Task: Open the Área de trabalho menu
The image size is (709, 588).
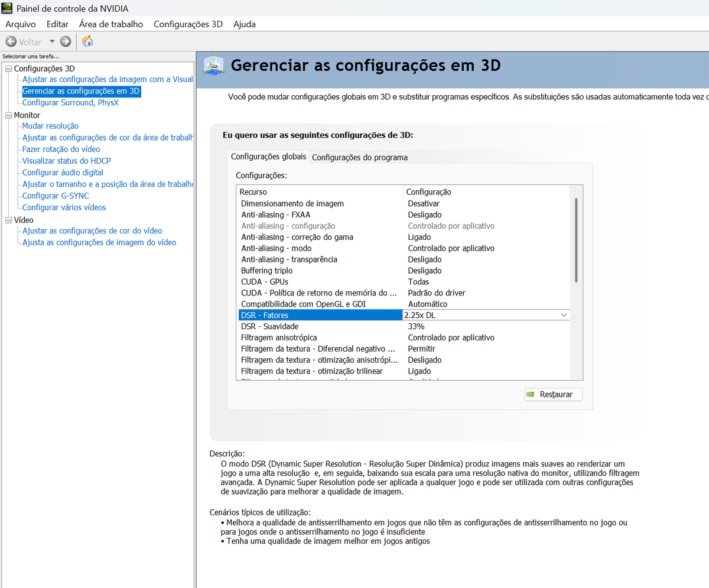Action: [x=111, y=24]
